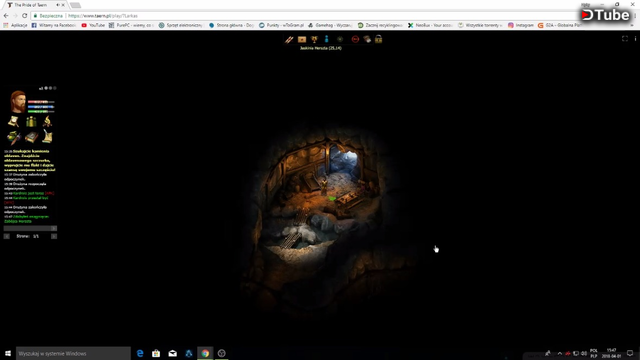Click the campfire rest icon

tap(47, 121)
